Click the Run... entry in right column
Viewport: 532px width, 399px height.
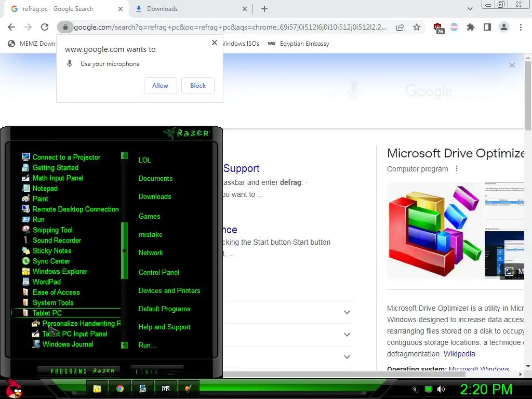point(147,345)
